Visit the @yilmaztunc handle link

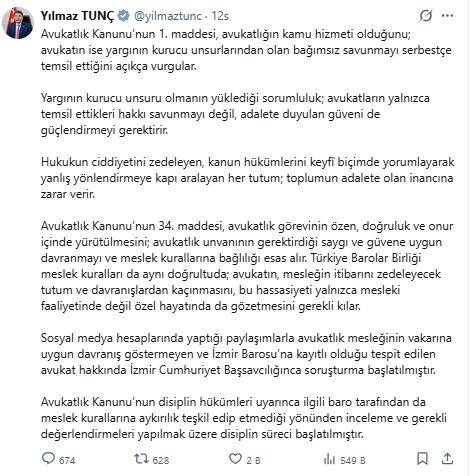point(168,16)
